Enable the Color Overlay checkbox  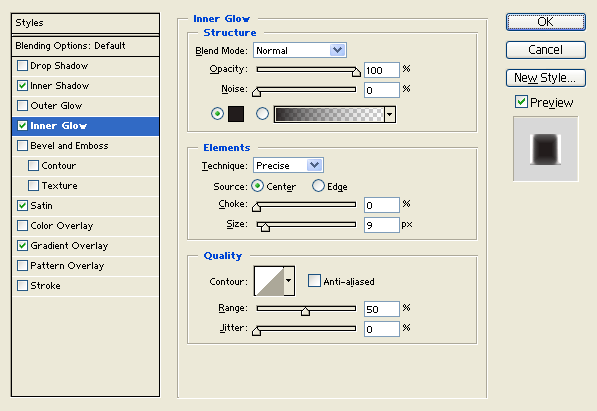[22, 225]
